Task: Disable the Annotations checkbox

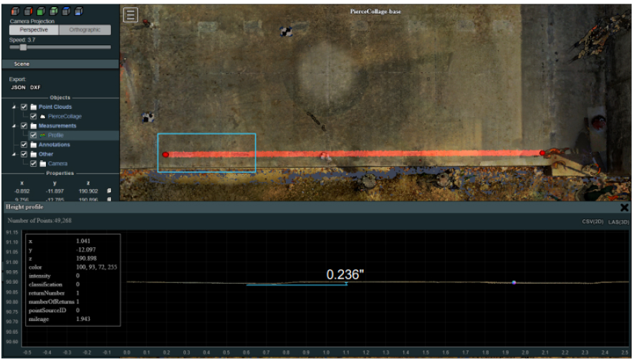Action: (x=24, y=145)
